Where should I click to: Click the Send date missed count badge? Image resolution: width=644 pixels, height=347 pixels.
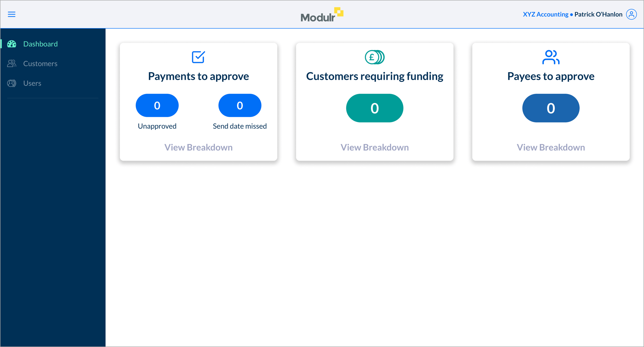pos(240,105)
